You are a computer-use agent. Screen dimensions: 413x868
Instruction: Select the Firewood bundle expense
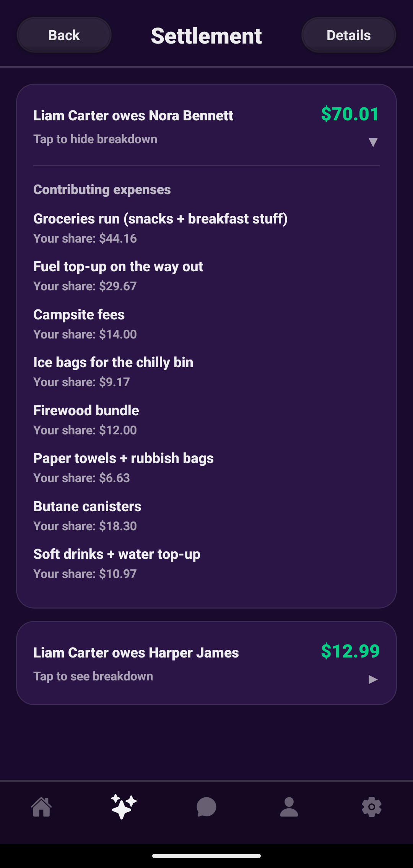[86, 411]
